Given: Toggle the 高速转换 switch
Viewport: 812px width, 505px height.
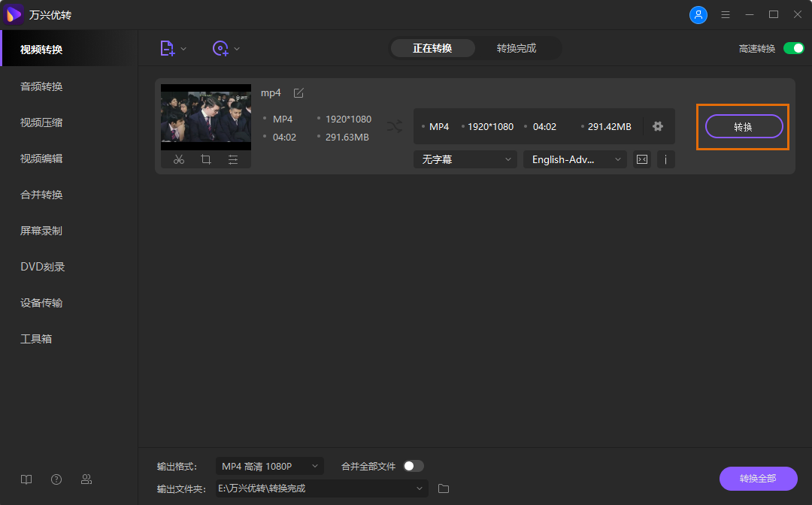Looking at the screenshot, I should coord(793,48).
